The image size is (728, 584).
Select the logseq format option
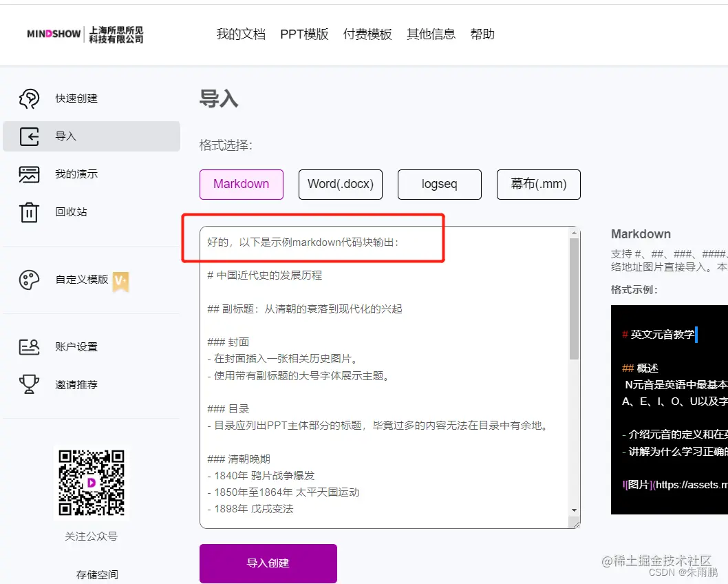point(439,184)
